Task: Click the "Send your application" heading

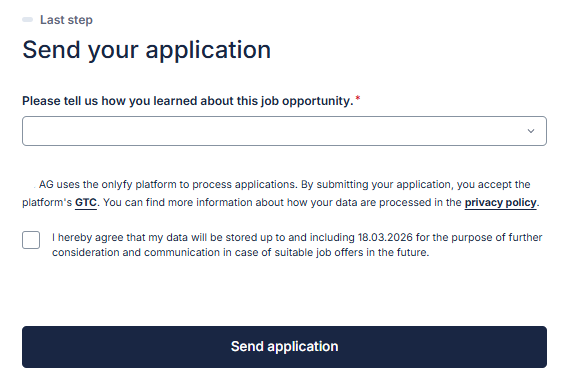Action: [146, 50]
